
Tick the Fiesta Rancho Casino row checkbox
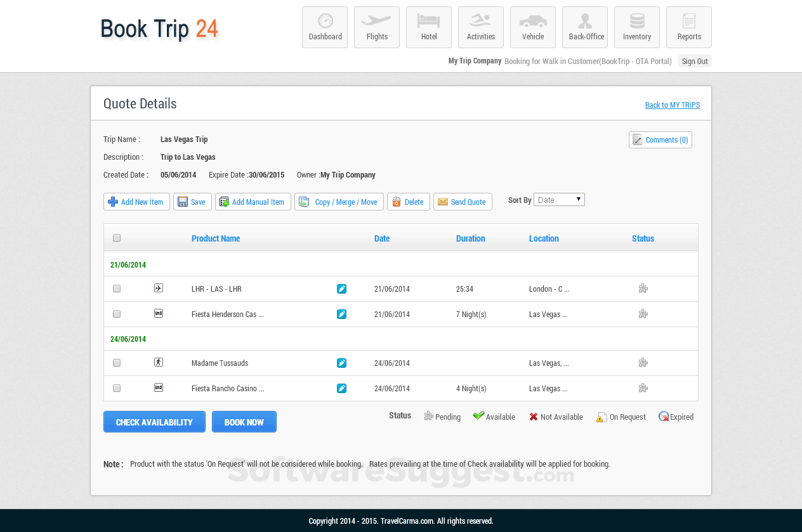(x=117, y=387)
